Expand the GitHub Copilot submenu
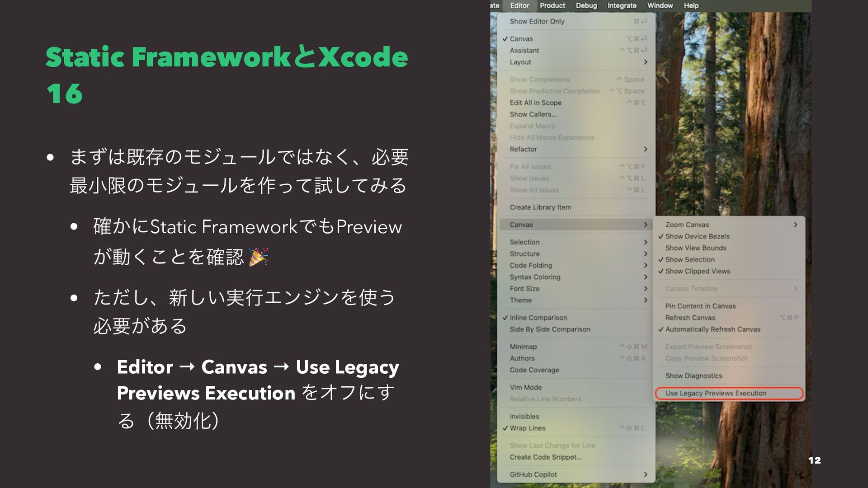 pos(576,475)
